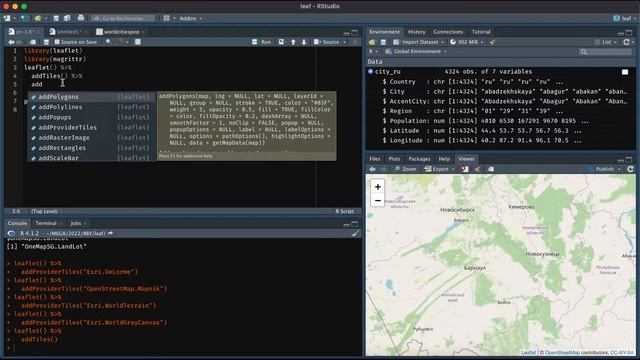This screenshot has width=640, height=360.
Task: Select addScaleBar in autocomplete list
Action: point(91,158)
